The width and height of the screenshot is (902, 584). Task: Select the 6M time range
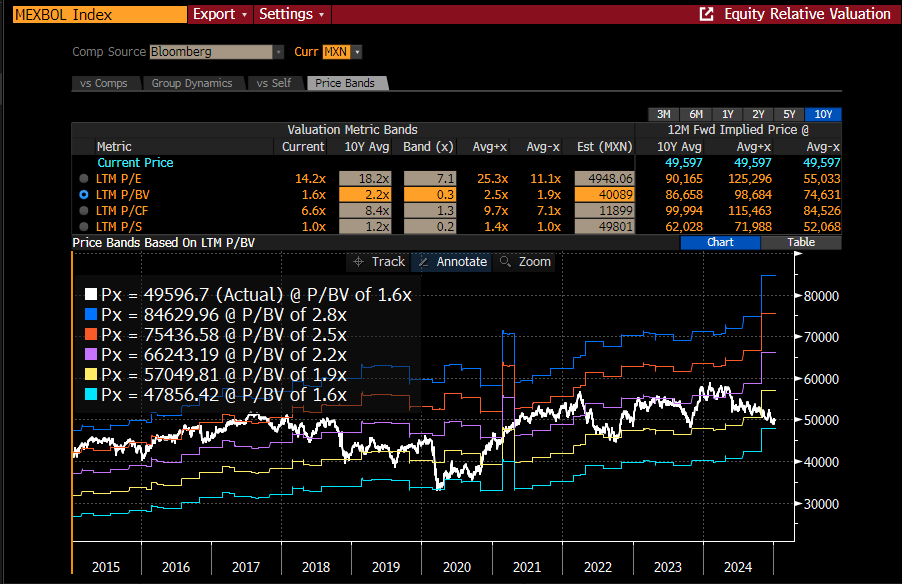(x=695, y=114)
